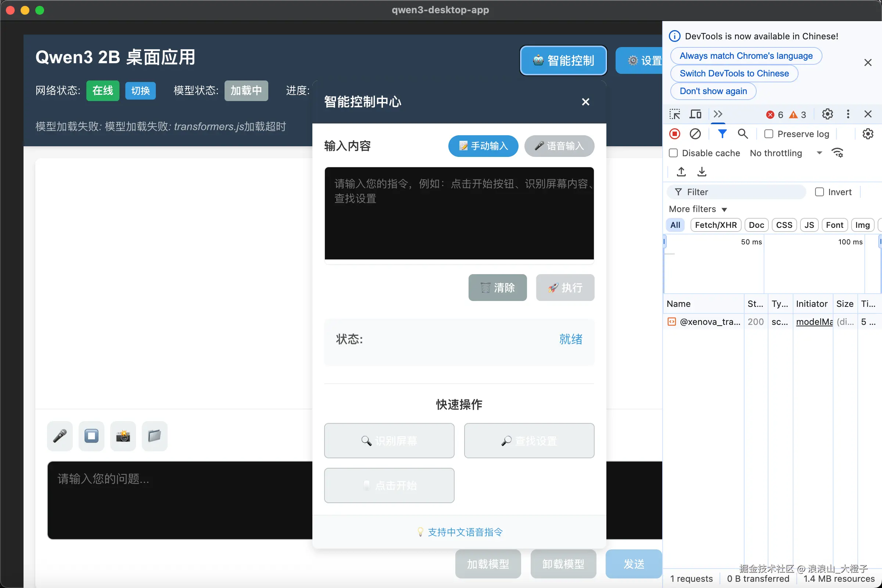Click the command instruction text area
Image resolution: width=882 pixels, height=588 pixels.
tap(459, 214)
